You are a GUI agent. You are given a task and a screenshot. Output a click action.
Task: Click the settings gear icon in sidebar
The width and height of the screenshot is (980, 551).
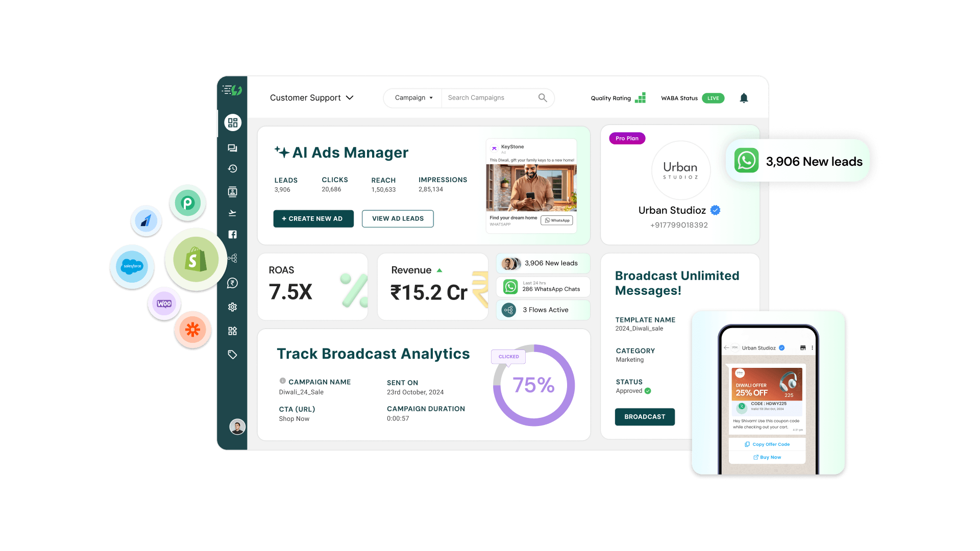click(x=233, y=308)
